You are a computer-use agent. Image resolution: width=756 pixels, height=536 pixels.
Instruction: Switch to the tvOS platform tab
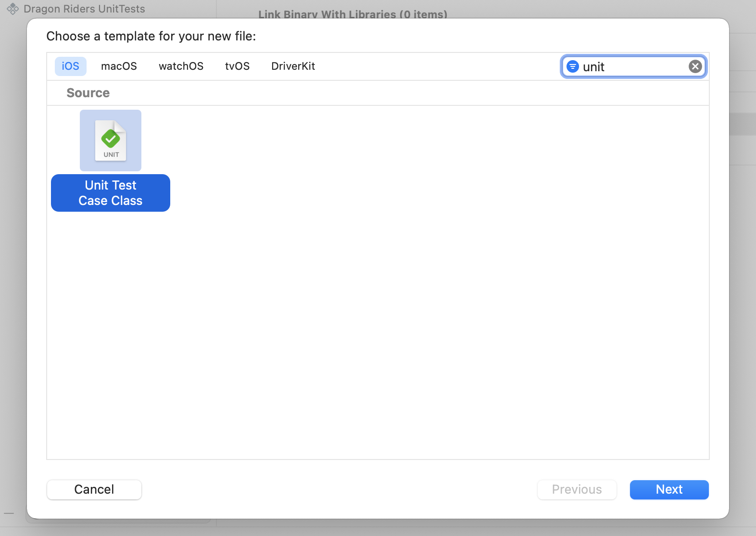tap(238, 66)
